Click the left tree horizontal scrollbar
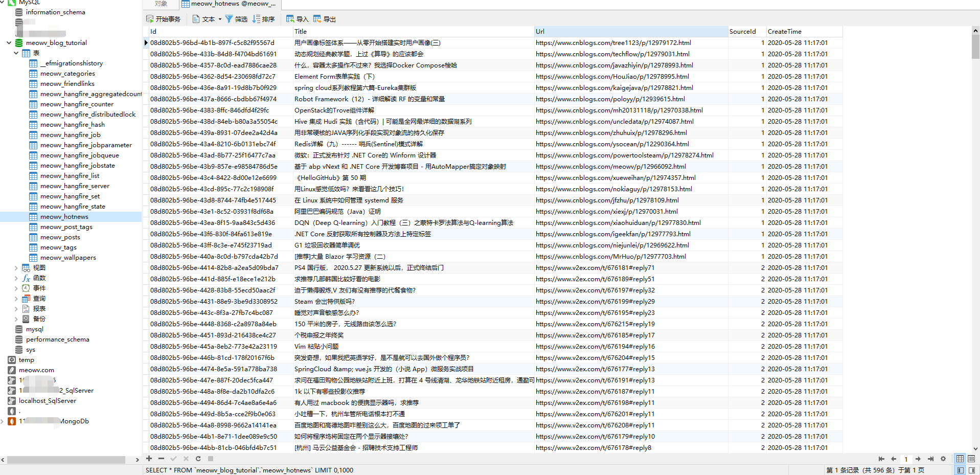This screenshot has height=475, width=980. (x=66, y=460)
